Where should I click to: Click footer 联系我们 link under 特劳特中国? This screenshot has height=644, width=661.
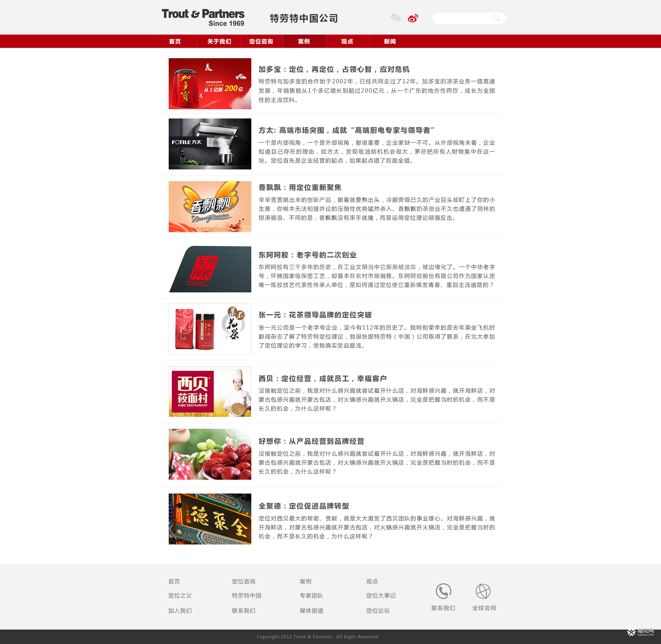click(x=243, y=611)
